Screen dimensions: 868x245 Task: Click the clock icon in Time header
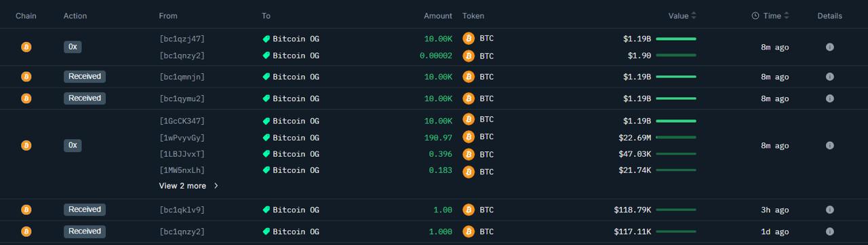coord(755,16)
